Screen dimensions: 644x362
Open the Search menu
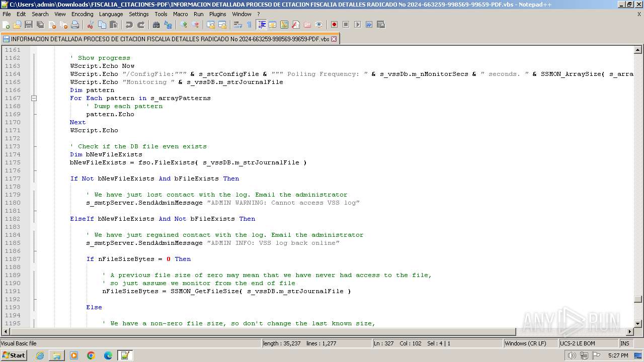(x=40, y=14)
